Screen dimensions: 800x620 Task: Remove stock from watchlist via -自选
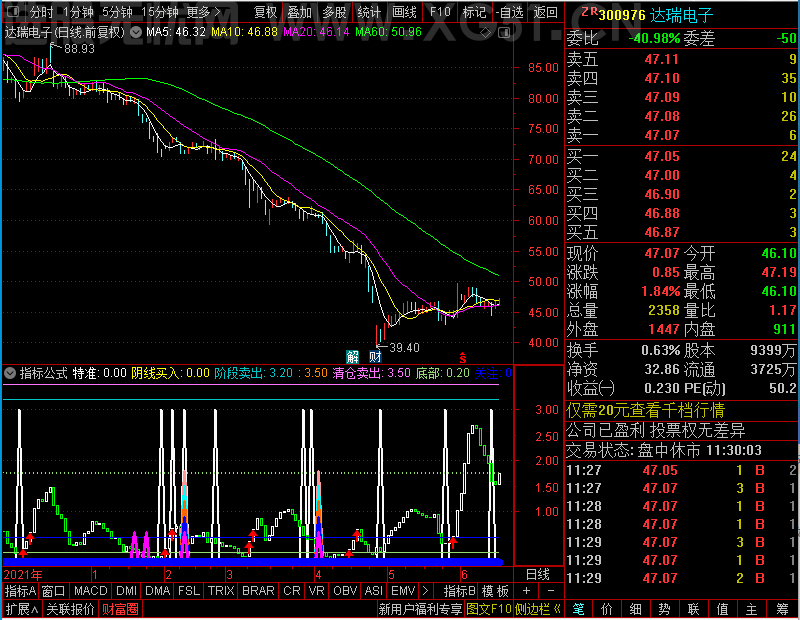510,11
